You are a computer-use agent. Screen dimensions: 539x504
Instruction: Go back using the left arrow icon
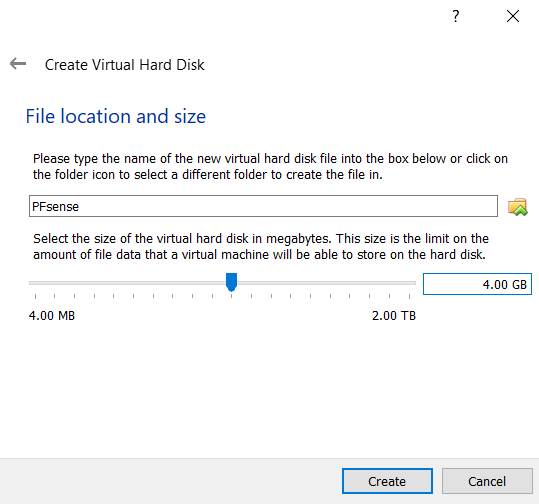coord(18,64)
